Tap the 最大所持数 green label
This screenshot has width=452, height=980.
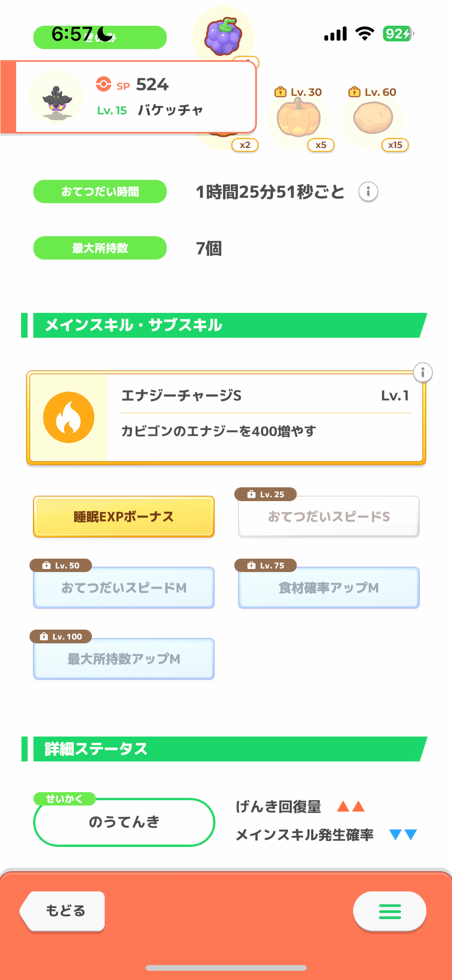click(100, 248)
